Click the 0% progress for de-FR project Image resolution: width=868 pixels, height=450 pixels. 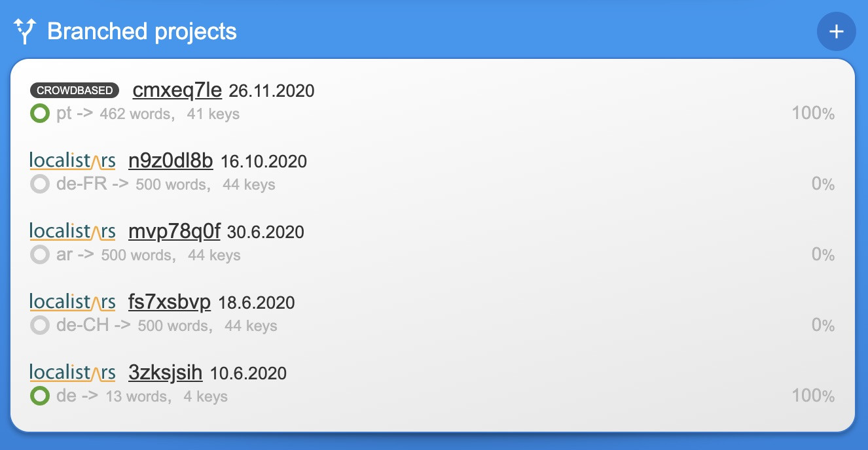[823, 184]
